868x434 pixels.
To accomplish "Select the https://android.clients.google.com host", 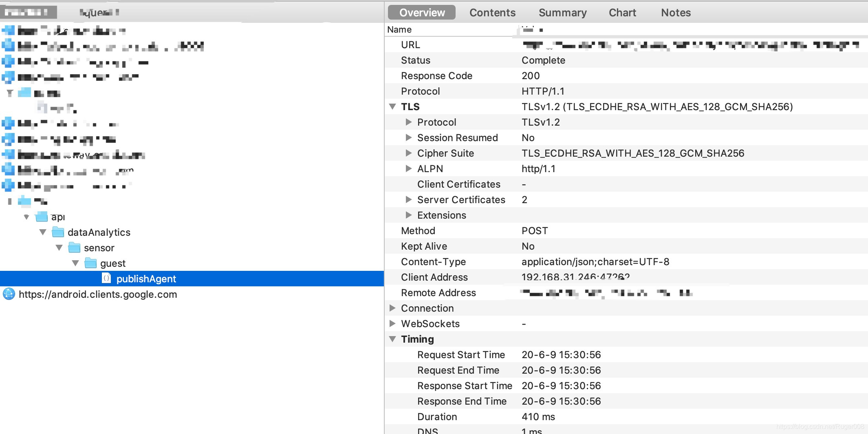I will pos(98,294).
